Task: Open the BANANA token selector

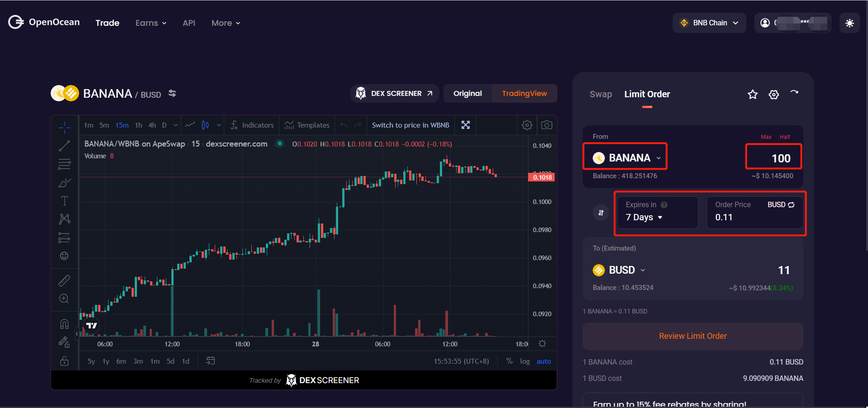Action: tap(627, 158)
